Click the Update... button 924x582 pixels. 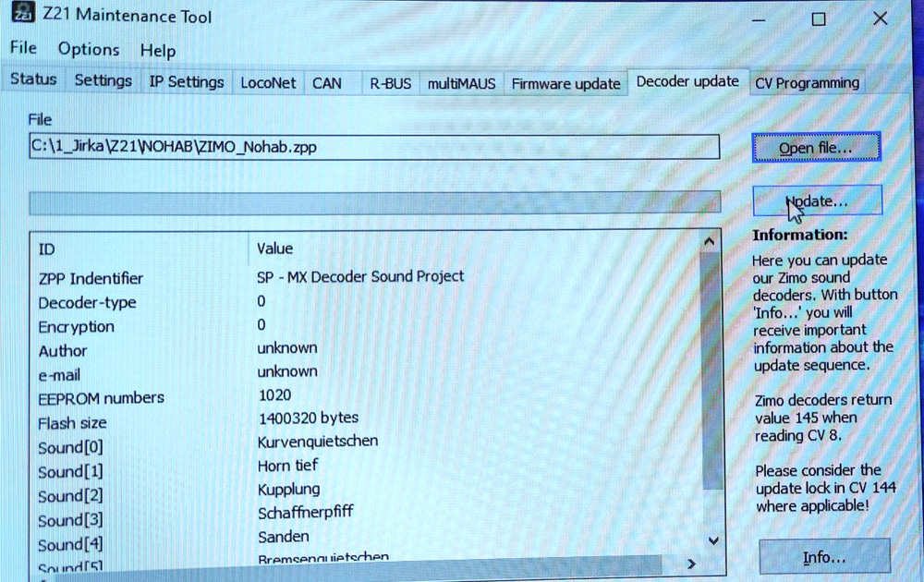pyautogui.click(x=817, y=201)
